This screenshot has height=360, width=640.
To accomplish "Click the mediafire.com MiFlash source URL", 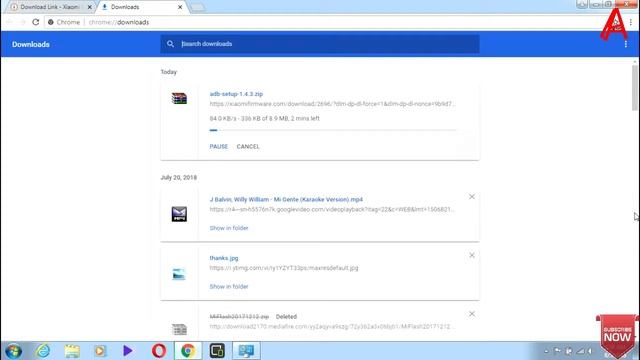I will (x=332, y=327).
